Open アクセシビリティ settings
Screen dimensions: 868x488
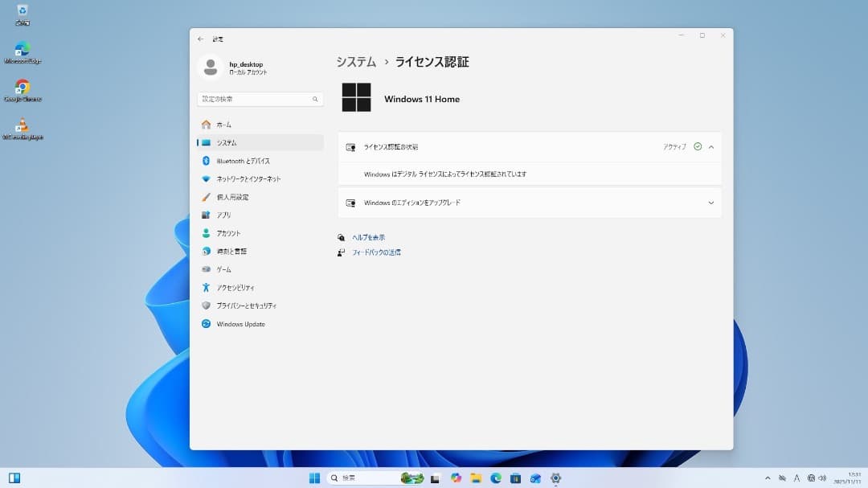point(260,288)
